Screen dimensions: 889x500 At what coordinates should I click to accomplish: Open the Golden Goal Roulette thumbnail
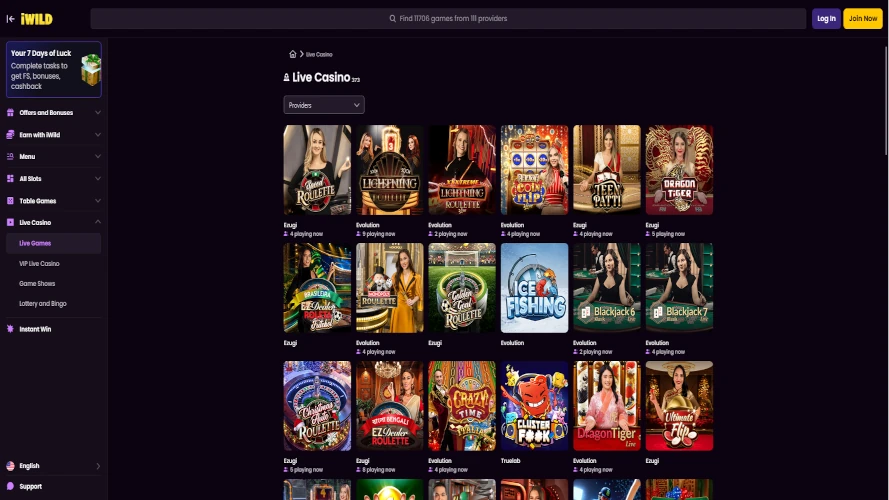coord(462,288)
